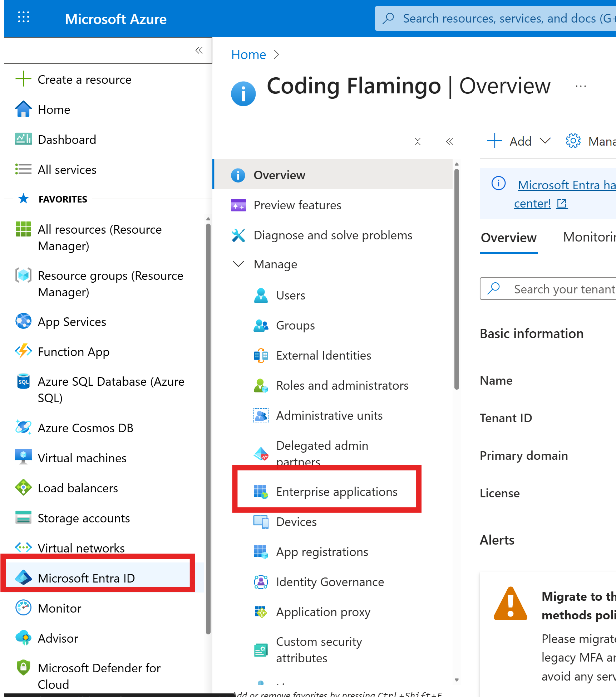
Task: Select the Enterprise applications item
Action: 336,491
